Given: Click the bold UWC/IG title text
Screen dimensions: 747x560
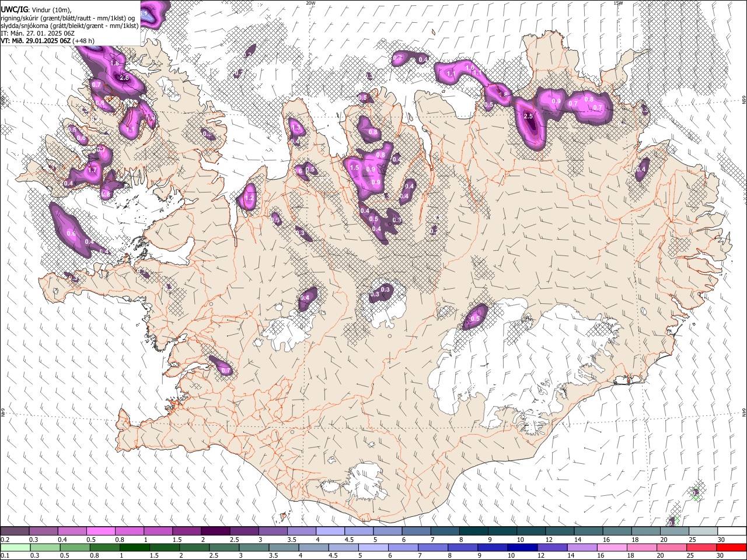Looking at the screenshot, I should click(14, 9).
